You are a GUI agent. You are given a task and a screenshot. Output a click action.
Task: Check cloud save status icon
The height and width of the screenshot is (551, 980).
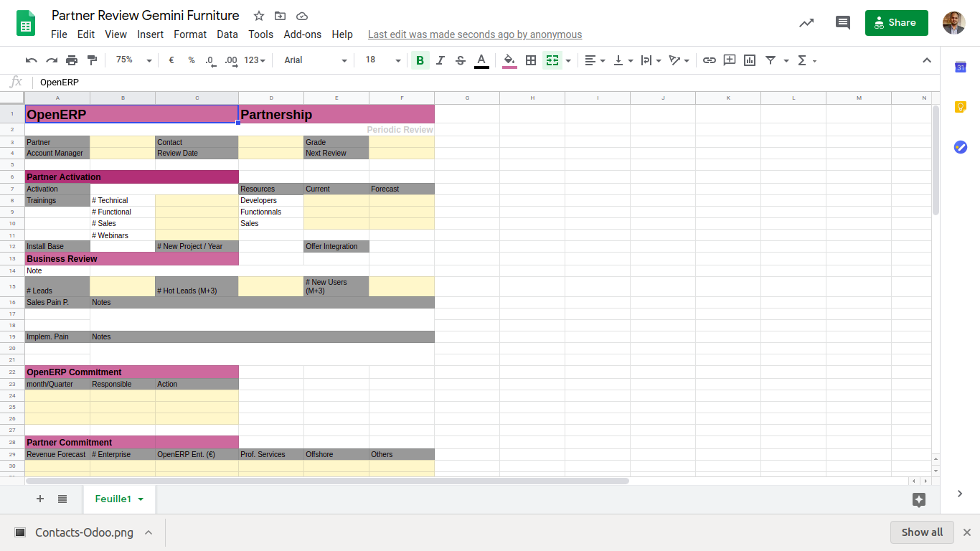(301, 16)
